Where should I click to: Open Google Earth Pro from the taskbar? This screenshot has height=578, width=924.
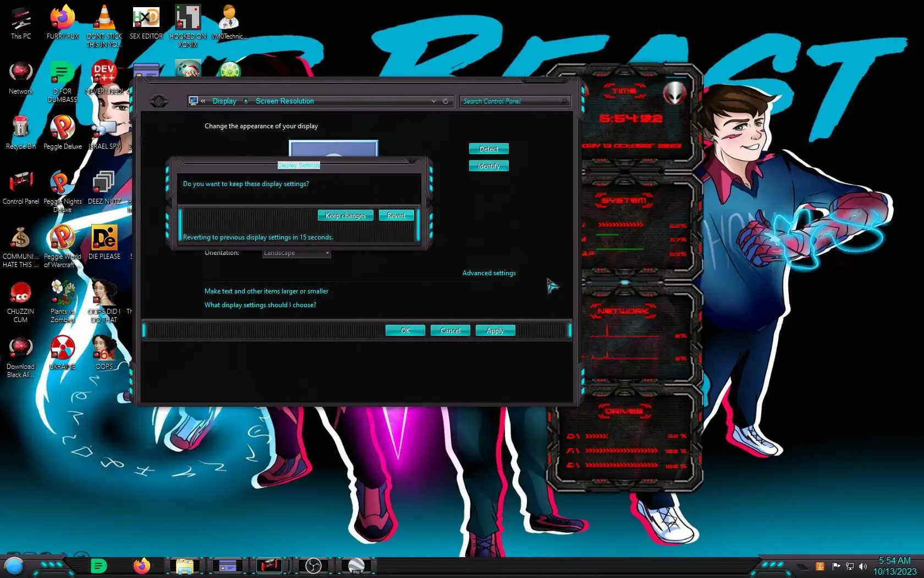point(356,565)
